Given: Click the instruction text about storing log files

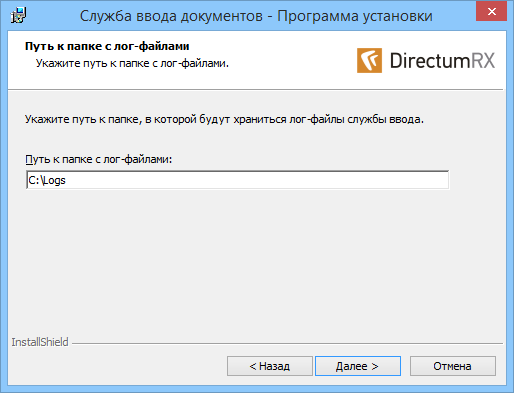Looking at the screenshot, I should 224,119.
